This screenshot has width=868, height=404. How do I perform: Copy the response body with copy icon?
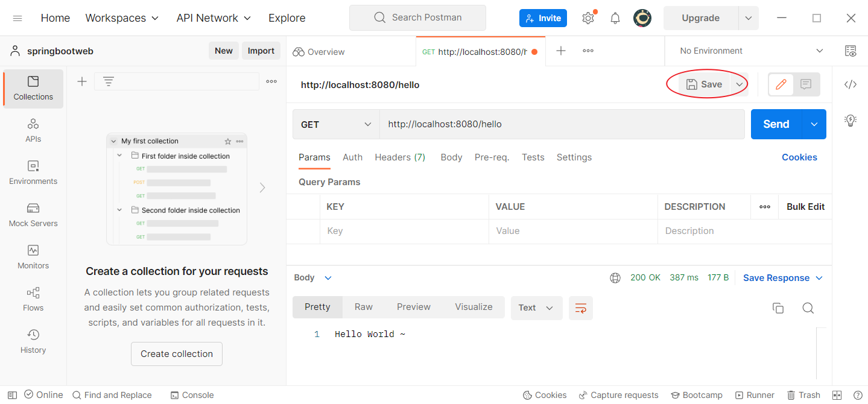778,308
